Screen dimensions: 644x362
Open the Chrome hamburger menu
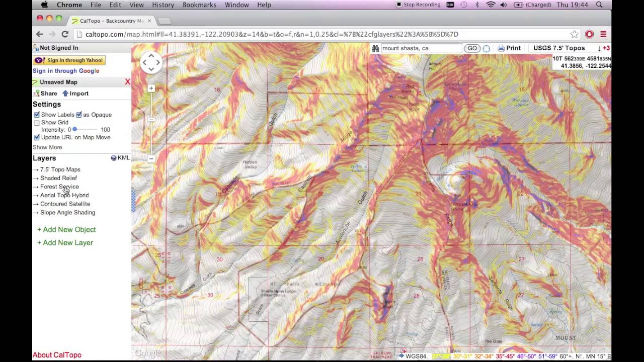[603, 34]
